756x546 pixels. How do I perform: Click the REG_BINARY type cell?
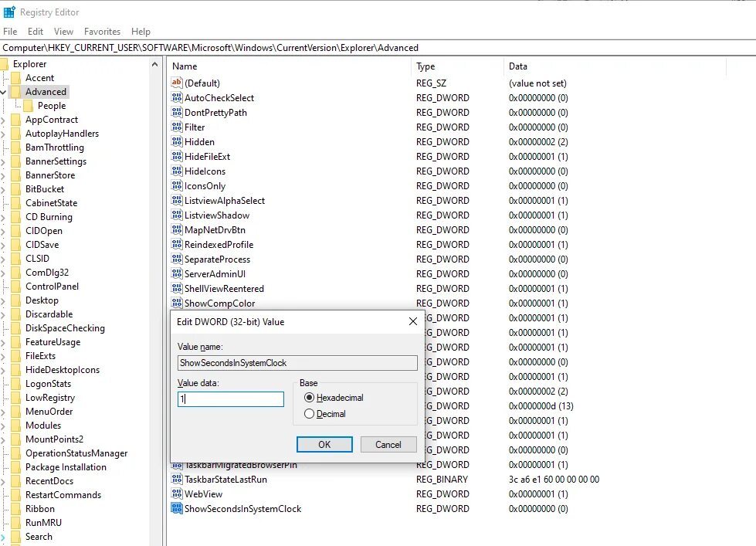tap(442, 480)
